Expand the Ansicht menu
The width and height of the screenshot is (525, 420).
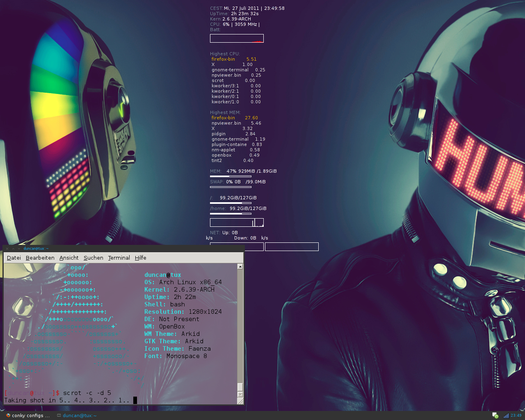(69, 258)
